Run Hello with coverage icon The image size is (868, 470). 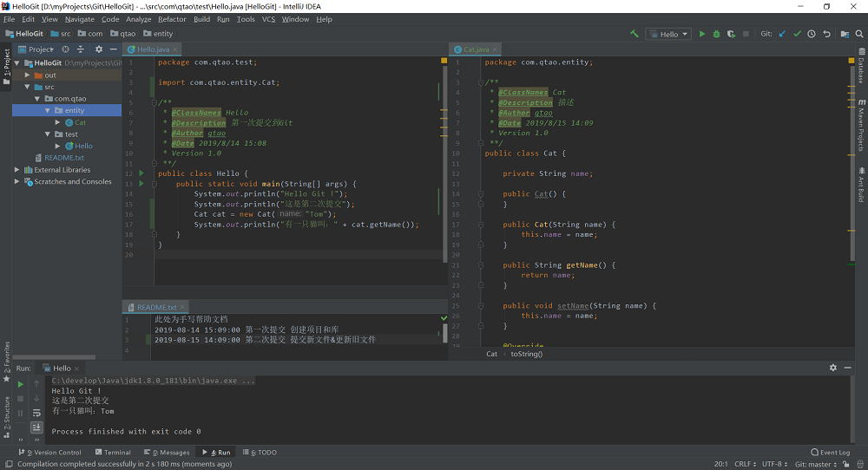[x=731, y=34]
